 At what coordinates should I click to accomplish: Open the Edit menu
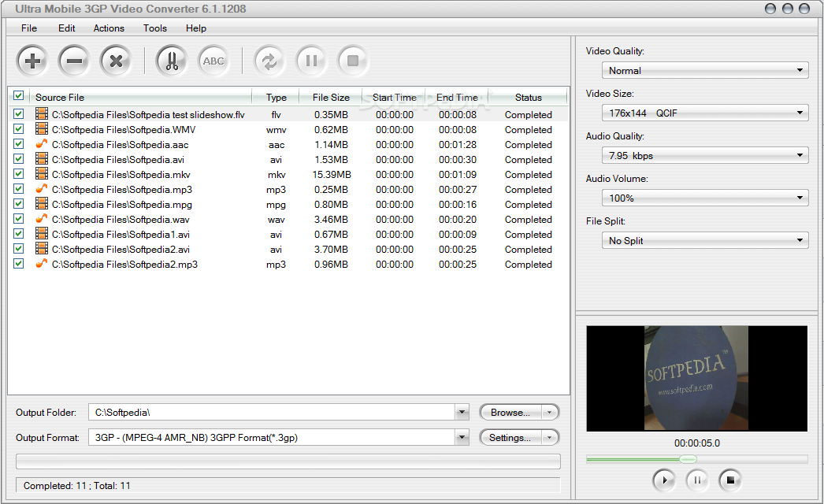[67, 28]
